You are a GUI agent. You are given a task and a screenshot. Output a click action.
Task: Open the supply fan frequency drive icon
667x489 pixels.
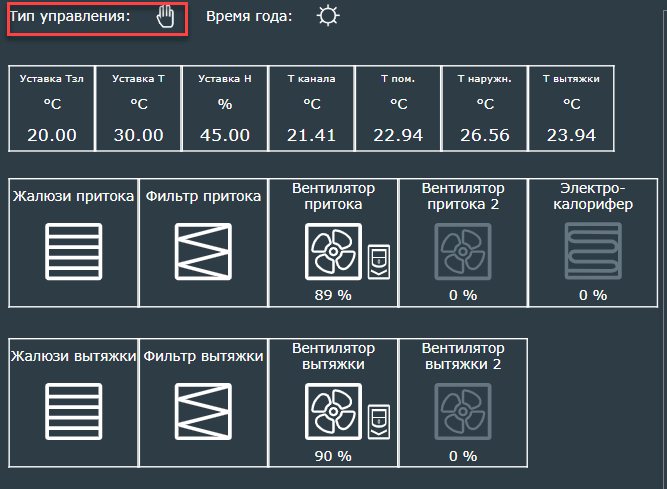click(x=378, y=262)
